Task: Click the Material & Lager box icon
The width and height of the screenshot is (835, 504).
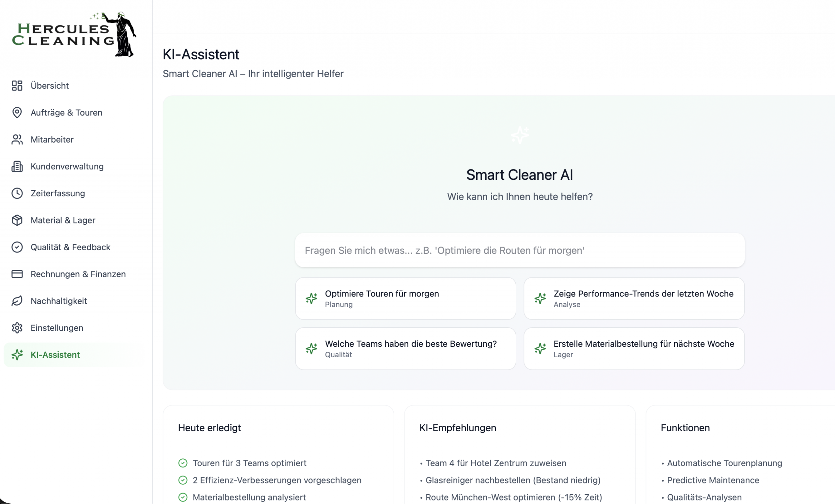Action: 17,220
